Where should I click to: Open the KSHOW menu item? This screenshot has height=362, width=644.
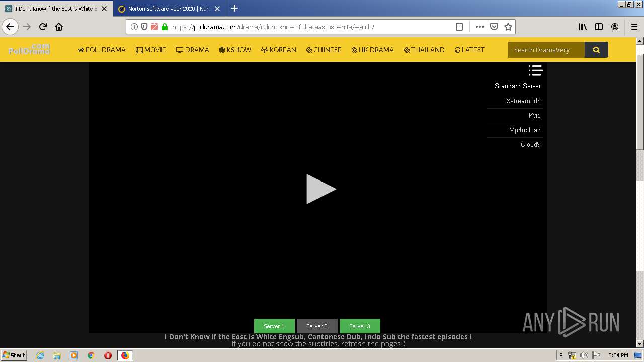coord(235,50)
